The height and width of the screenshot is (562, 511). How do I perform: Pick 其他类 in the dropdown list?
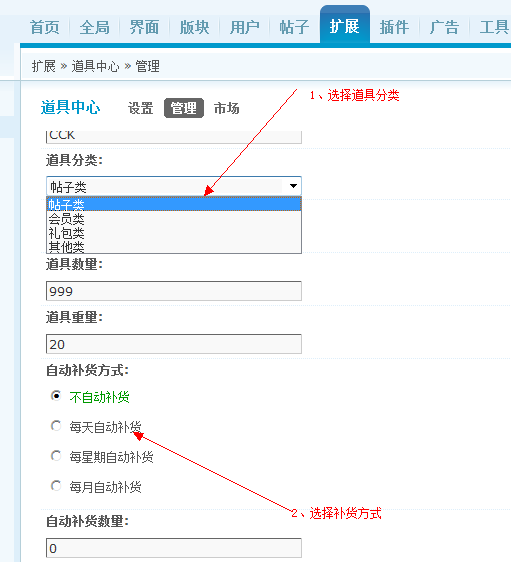click(174, 247)
